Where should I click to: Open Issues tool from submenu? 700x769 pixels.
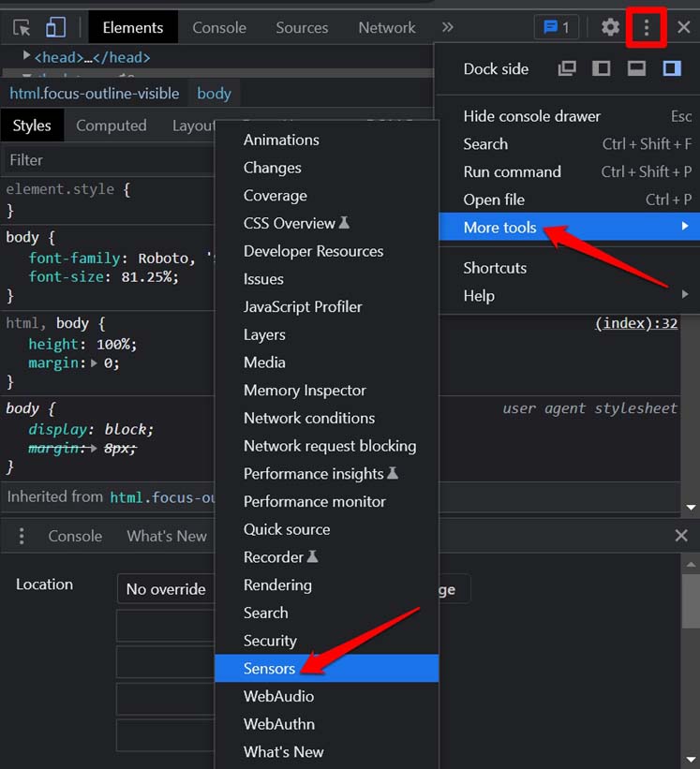(327, 279)
